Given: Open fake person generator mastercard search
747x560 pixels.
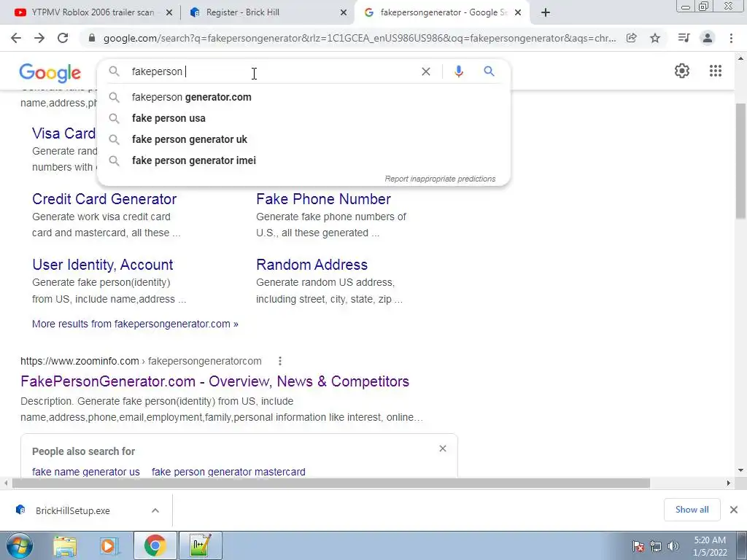Looking at the screenshot, I should [x=228, y=472].
